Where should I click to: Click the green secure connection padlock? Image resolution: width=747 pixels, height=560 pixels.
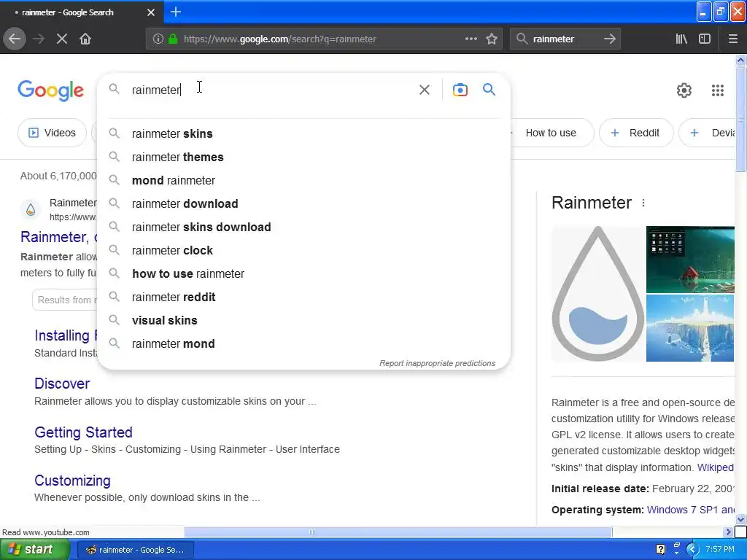coord(173,39)
